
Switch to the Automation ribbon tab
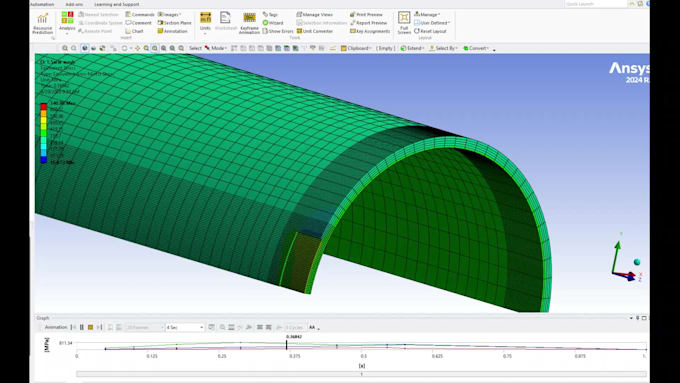tap(42, 4)
